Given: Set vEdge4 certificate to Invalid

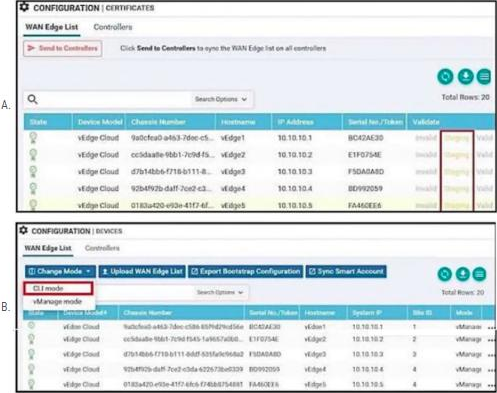Looking at the screenshot, I should 426,188.
